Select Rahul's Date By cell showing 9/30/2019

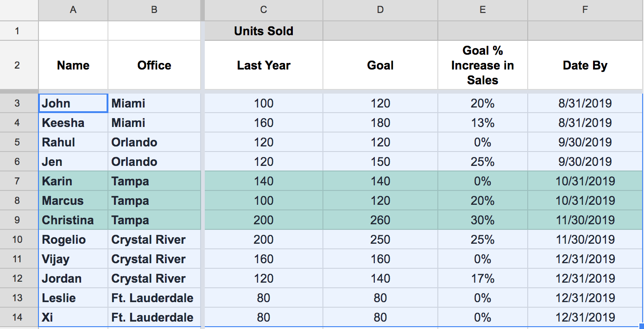(x=585, y=142)
